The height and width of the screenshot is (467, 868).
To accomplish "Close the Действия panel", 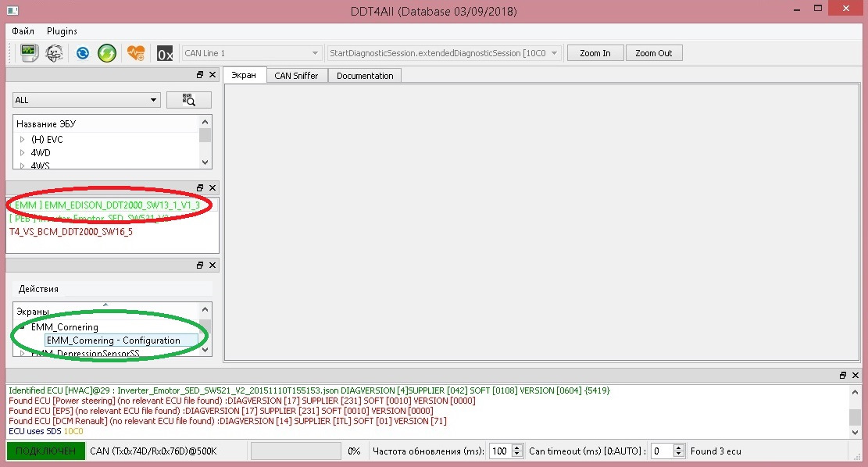I will point(213,265).
